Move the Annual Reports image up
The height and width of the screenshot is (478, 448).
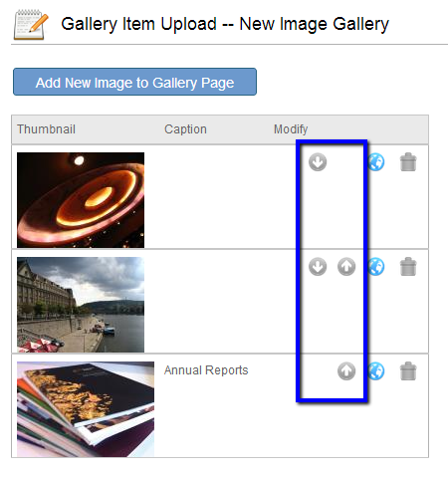point(346,370)
